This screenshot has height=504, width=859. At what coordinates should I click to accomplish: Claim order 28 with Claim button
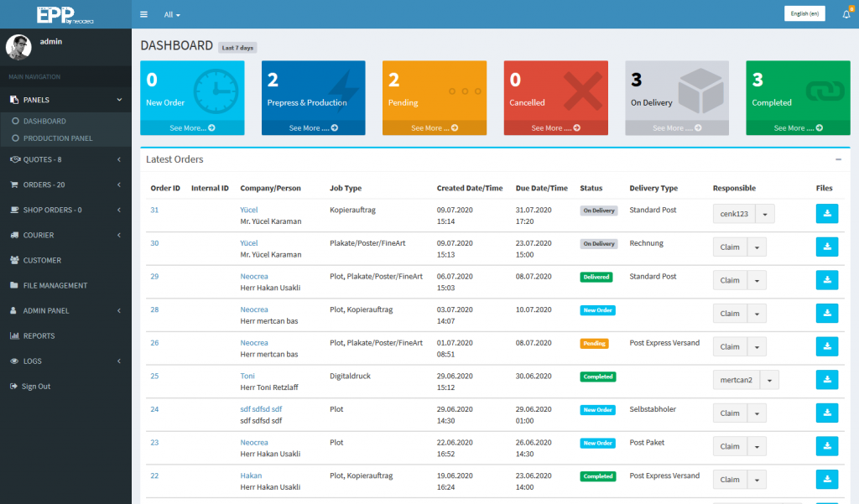[x=730, y=314]
